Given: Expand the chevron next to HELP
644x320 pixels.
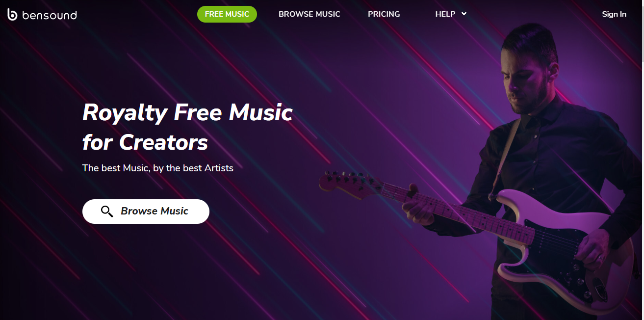Looking at the screenshot, I should 464,14.
